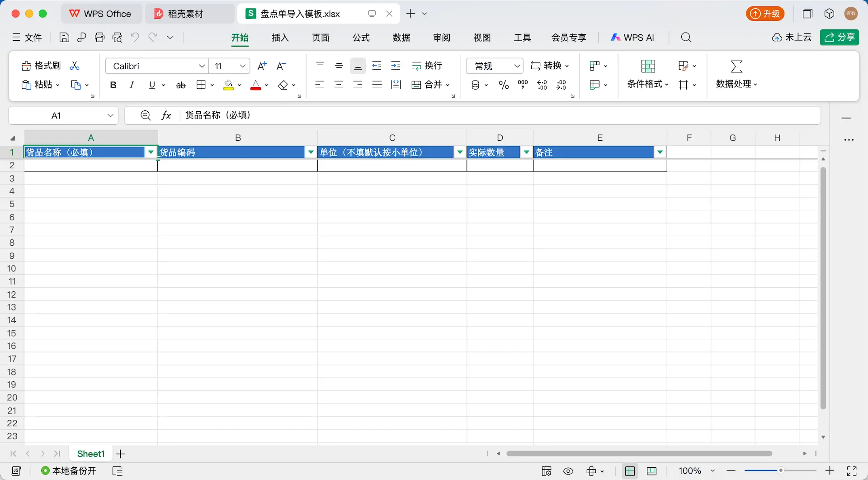
Task: Open the font size 11 dropdown
Action: 243,66
